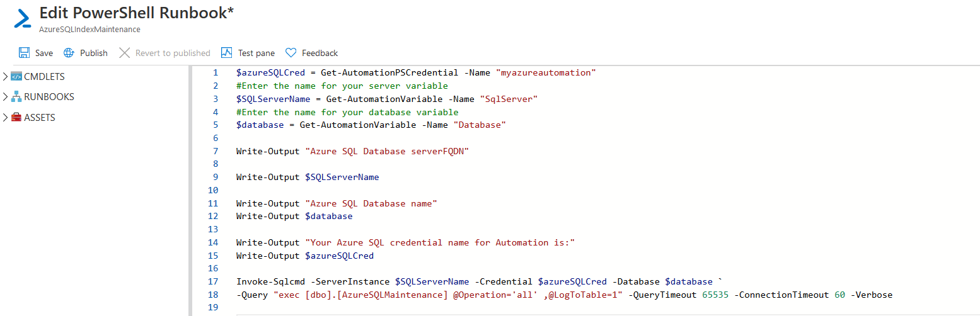980x316 pixels.
Task: Open Test pane via its chart icon
Action: [x=227, y=53]
